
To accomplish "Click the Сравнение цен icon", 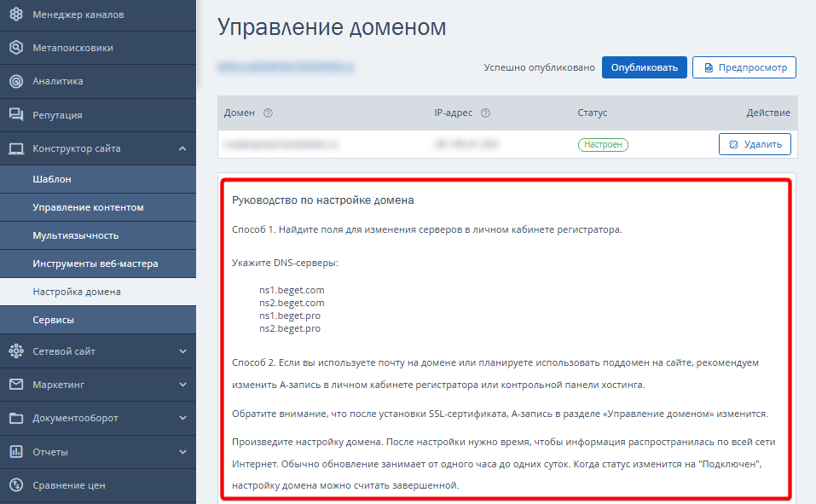I will pyautogui.click(x=16, y=484).
